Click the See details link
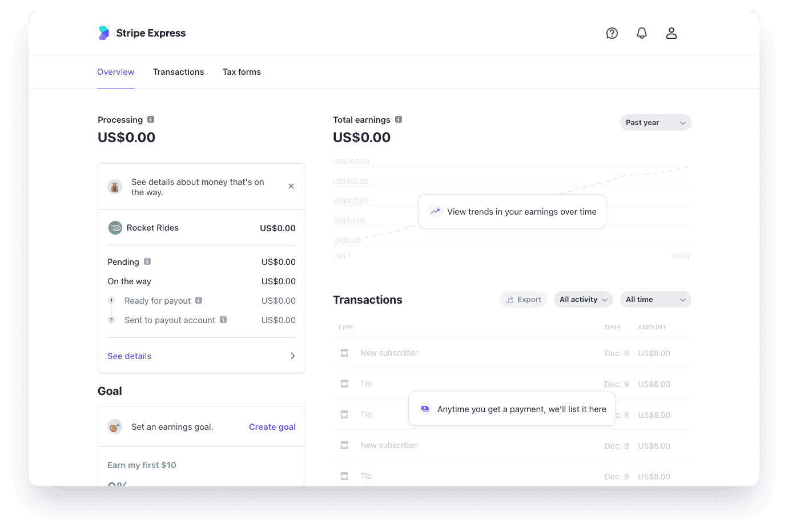Screen dimensions: 788x532 click(x=130, y=356)
